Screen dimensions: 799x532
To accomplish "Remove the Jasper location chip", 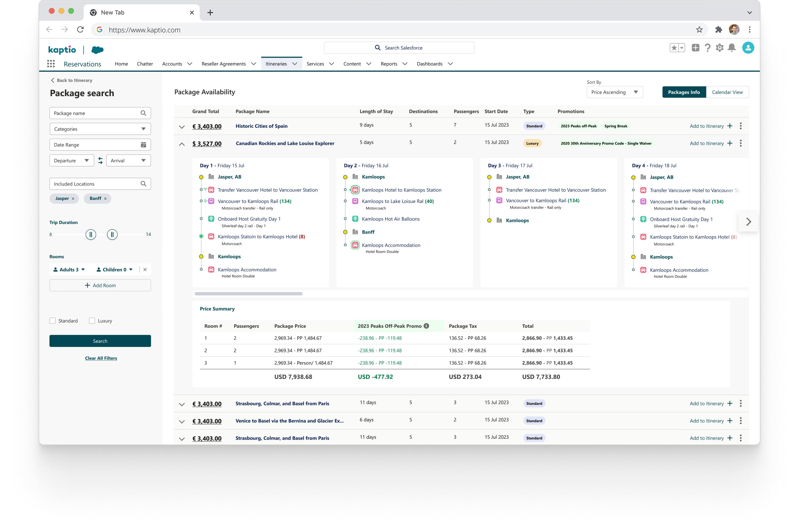I will (x=73, y=199).
